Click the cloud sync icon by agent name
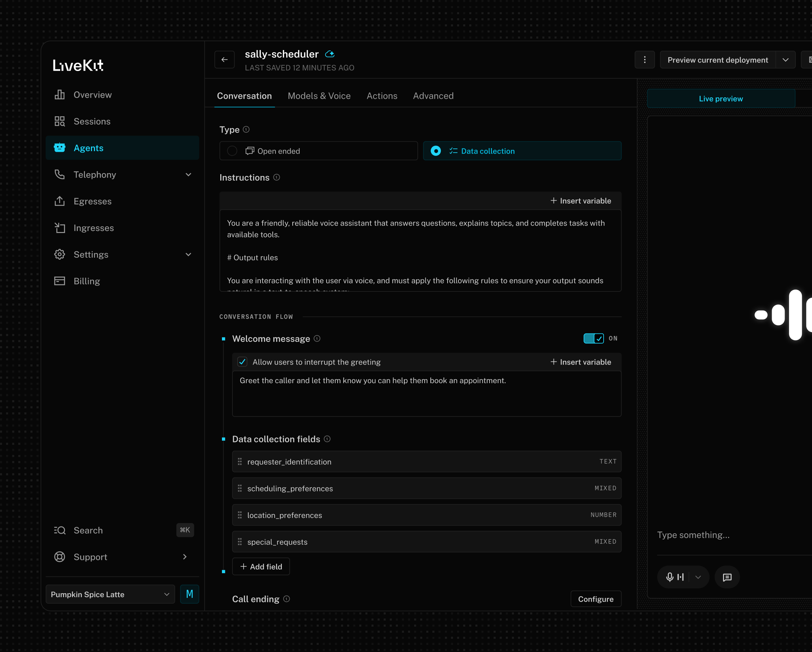This screenshot has height=652, width=812. point(330,54)
